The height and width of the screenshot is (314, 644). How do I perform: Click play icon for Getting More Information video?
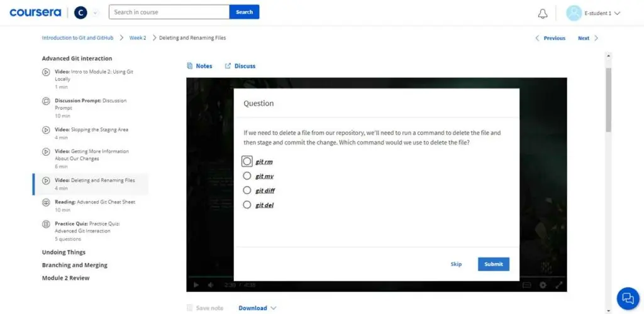click(46, 152)
